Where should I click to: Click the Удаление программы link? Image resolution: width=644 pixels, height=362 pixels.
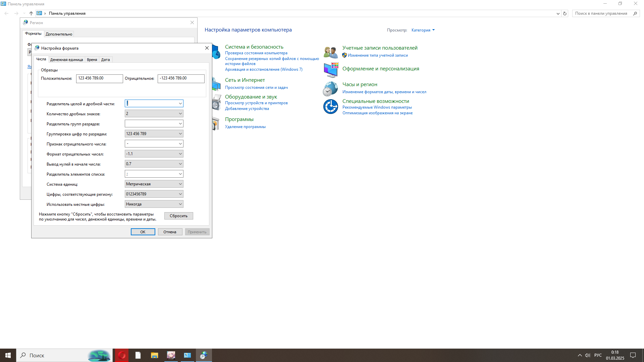pos(245,127)
